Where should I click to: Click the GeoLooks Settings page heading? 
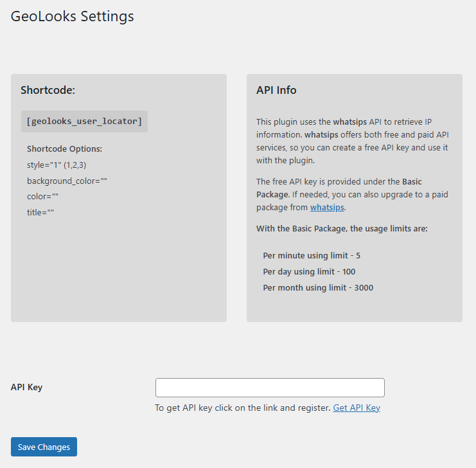[73, 17]
